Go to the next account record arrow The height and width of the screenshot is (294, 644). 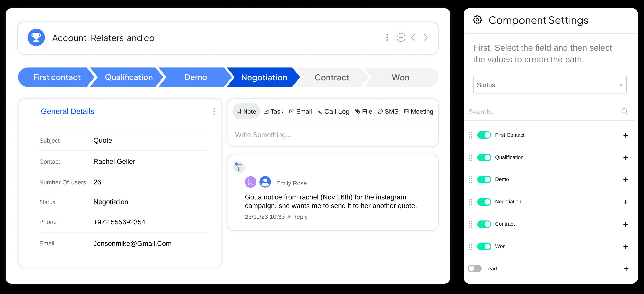pyautogui.click(x=426, y=37)
